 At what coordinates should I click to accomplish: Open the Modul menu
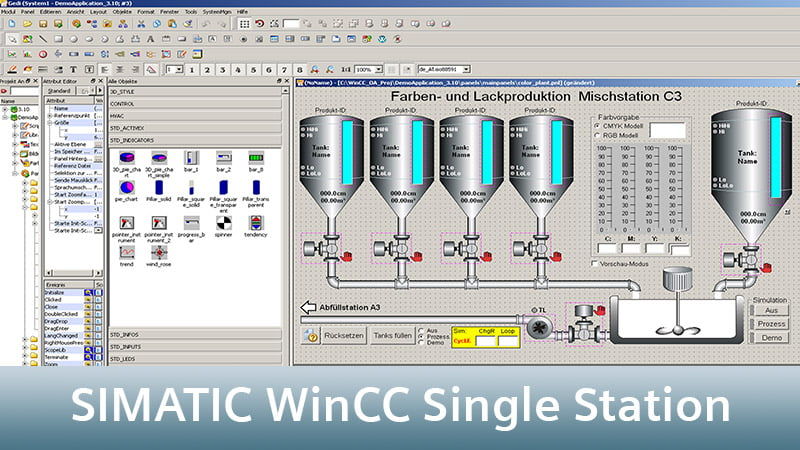click(8, 11)
